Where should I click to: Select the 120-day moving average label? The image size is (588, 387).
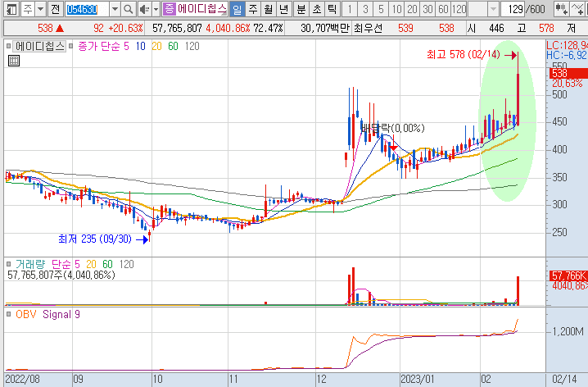(x=192, y=46)
